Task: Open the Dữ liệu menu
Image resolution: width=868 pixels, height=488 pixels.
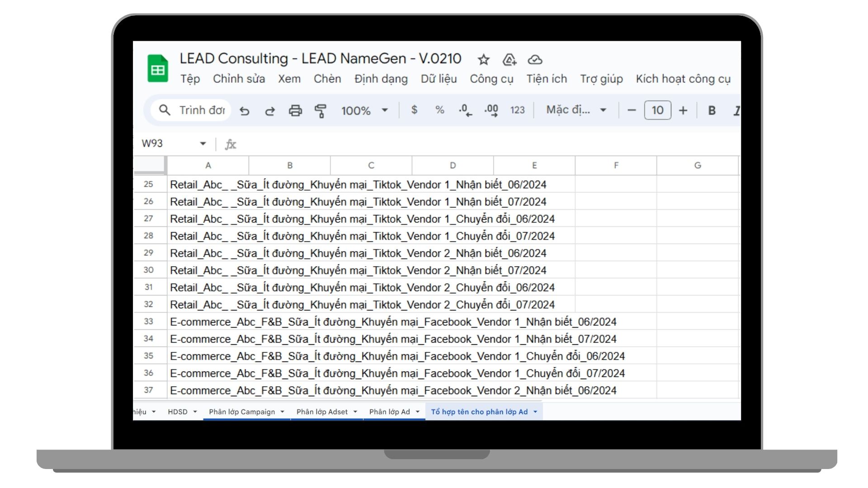Action: point(439,79)
